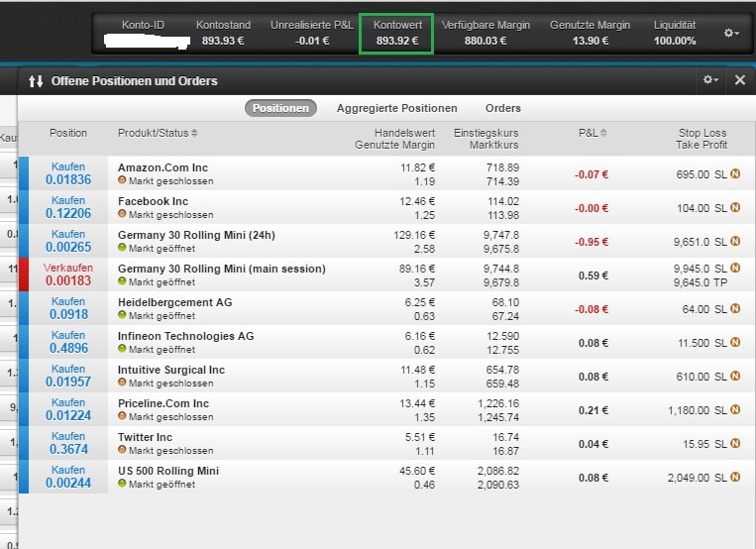The image size is (756, 549).
Task: Click Kaufen 0.01836 position for Amazon
Action: pyautogui.click(x=68, y=173)
